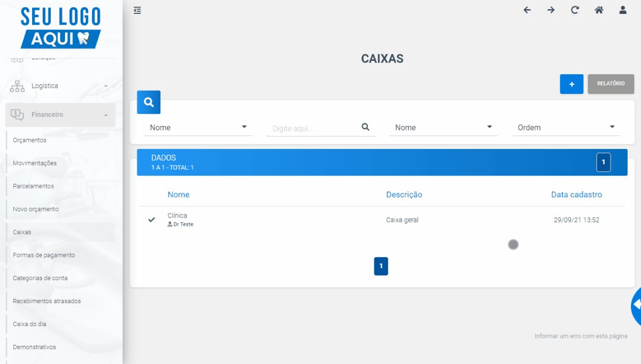Click the DADOS header text

163,158
